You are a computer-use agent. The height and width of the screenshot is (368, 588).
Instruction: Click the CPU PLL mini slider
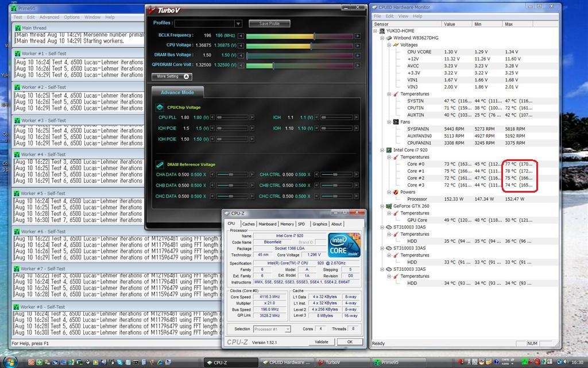233,117
